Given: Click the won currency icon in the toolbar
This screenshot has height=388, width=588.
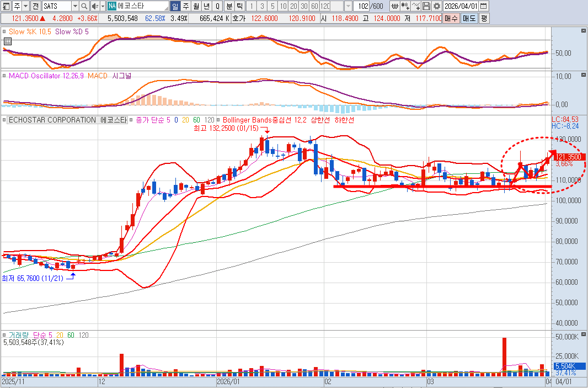Looking at the screenshot, I should [x=395, y=6].
